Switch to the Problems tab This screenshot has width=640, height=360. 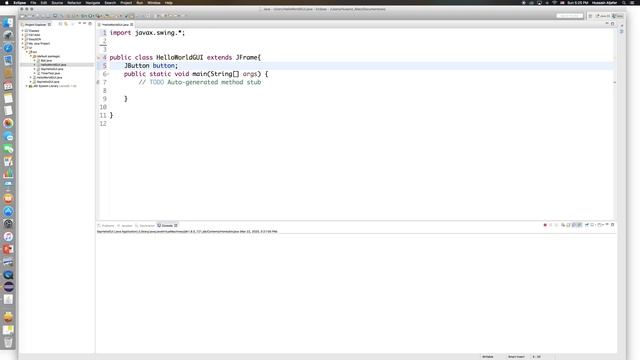(x=106, y=225)
